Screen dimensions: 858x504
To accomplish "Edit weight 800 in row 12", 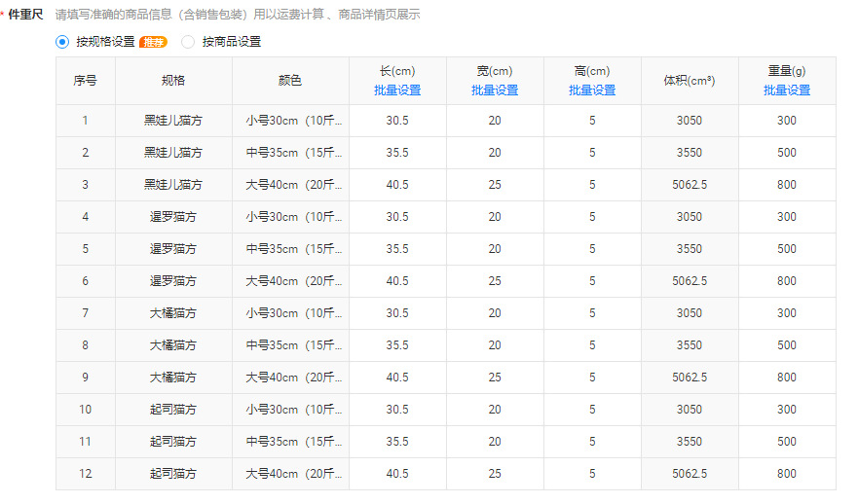I will (x=787, y=474).
